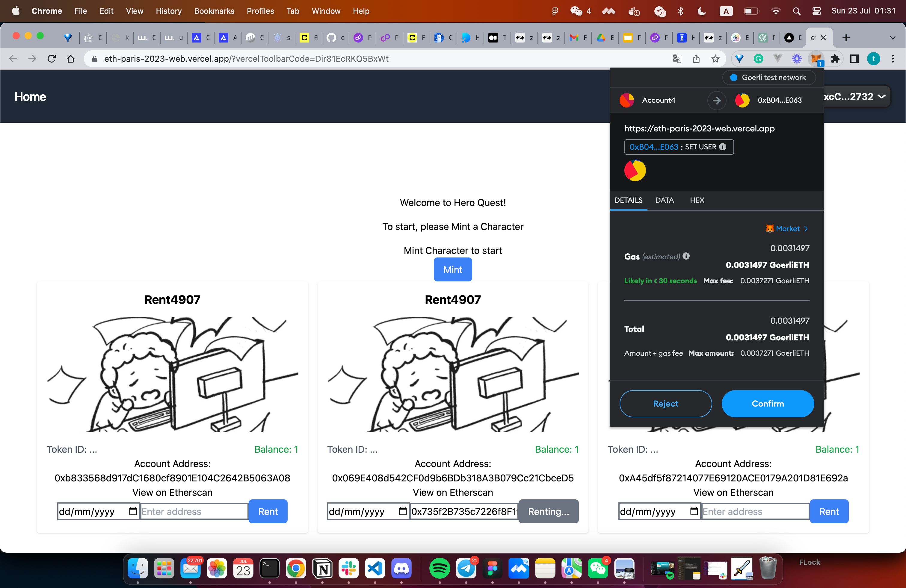Open the Market gas fee link
The height and width of the screenshot is (588, 906).
click(787, 228)
